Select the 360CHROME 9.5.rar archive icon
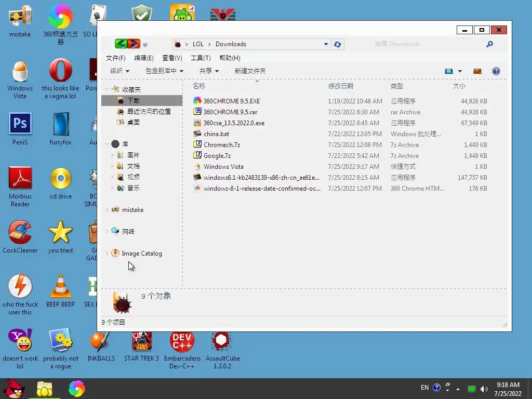Image resolution: width=532 pixels, height=399 pixels. click(x=197, y=112)
